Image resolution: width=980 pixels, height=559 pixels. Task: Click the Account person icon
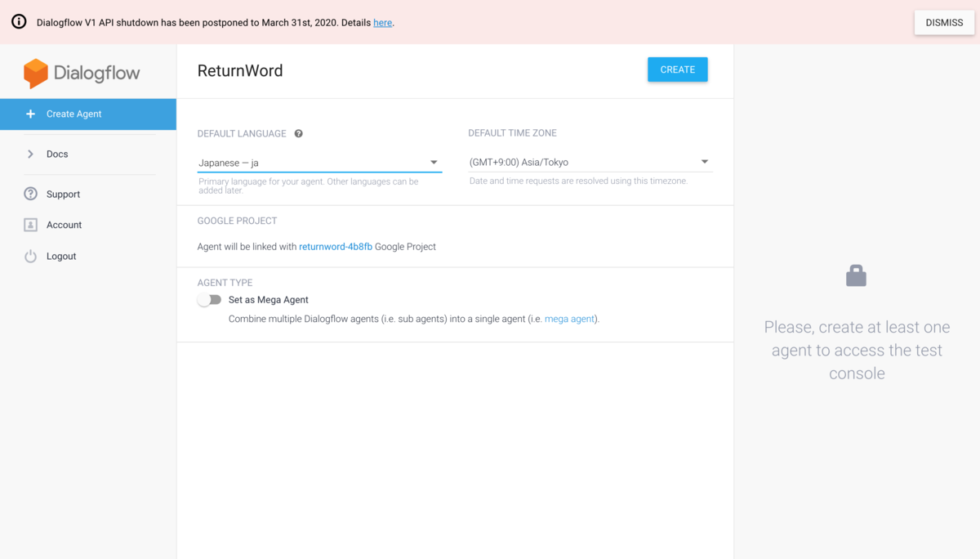click(30, 225)
